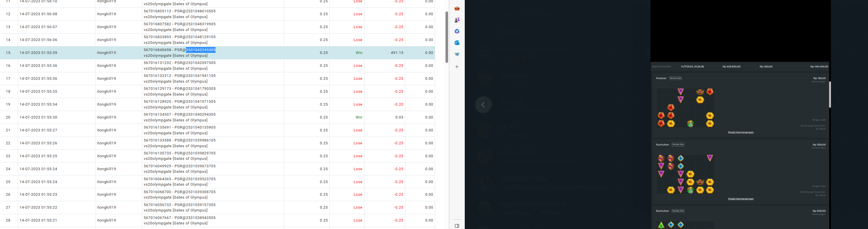Open the Microsoft 365 sidebar icon

[457, 31]
